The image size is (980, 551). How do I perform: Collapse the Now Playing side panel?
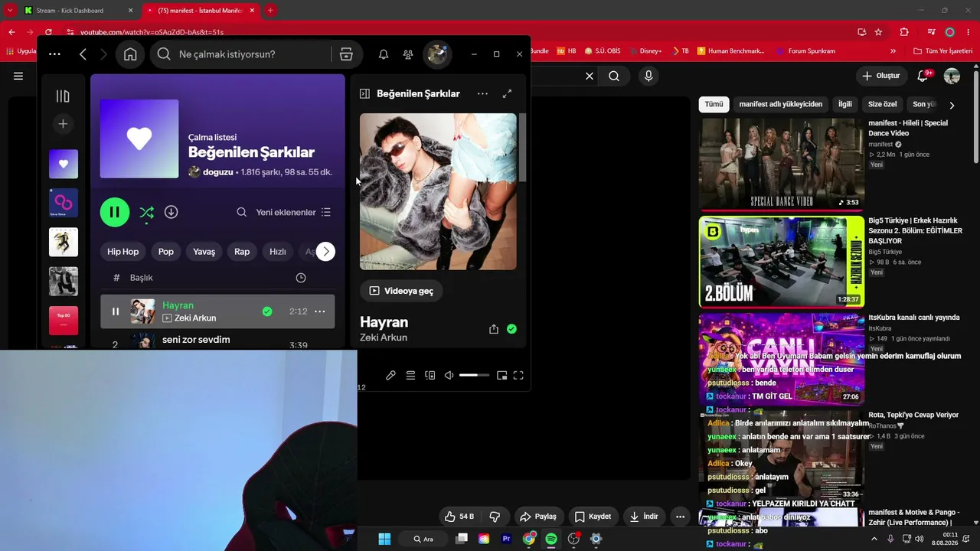pos(365,93)
